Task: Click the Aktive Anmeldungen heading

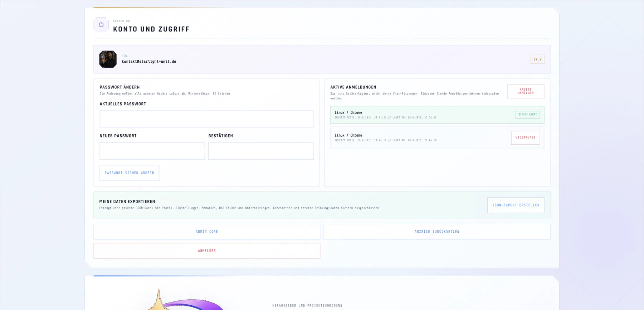Action: pyautogui.click(x=353, y=87)
